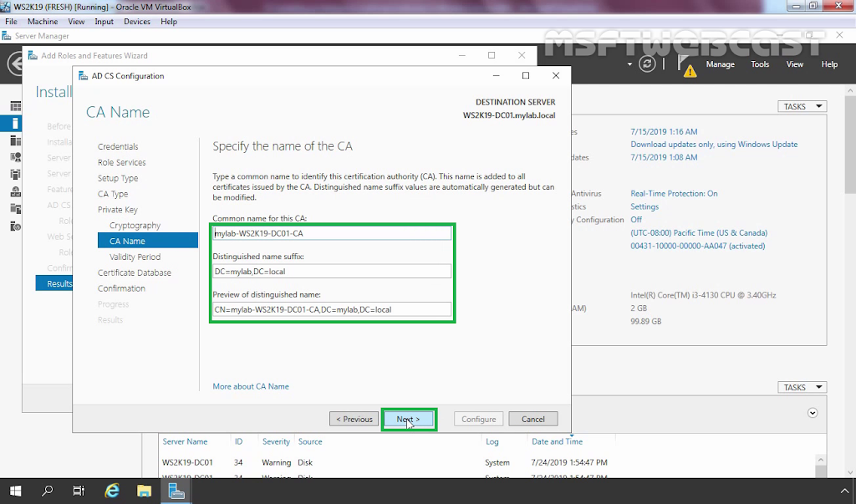Go to the CA Type step

(113, 194)
